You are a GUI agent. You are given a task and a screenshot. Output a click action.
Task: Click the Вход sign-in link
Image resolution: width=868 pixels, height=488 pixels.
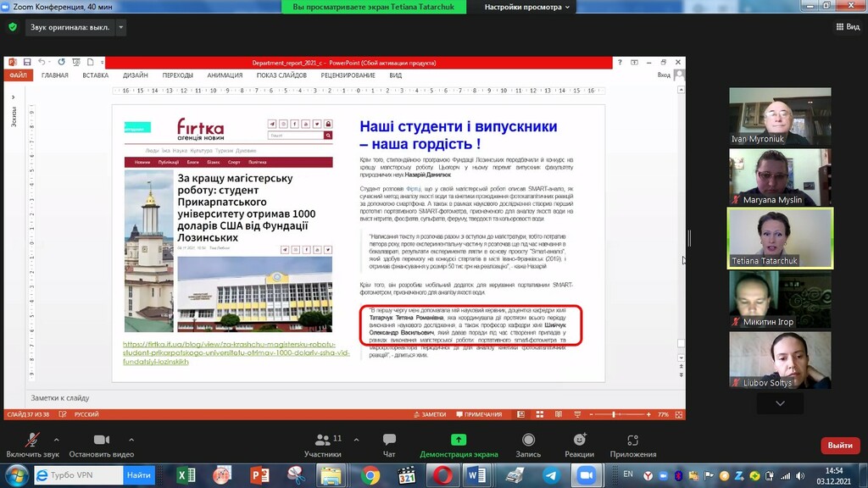click(664, 75)
